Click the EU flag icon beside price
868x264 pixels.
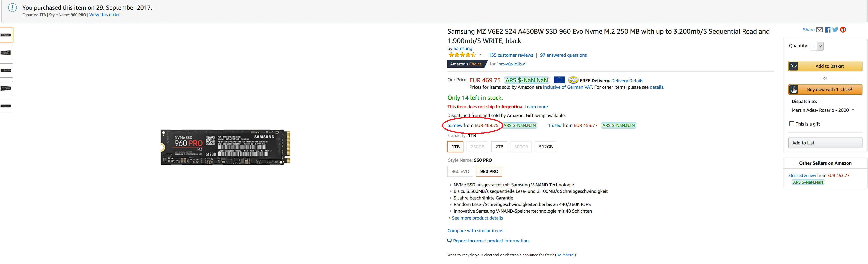559,80
